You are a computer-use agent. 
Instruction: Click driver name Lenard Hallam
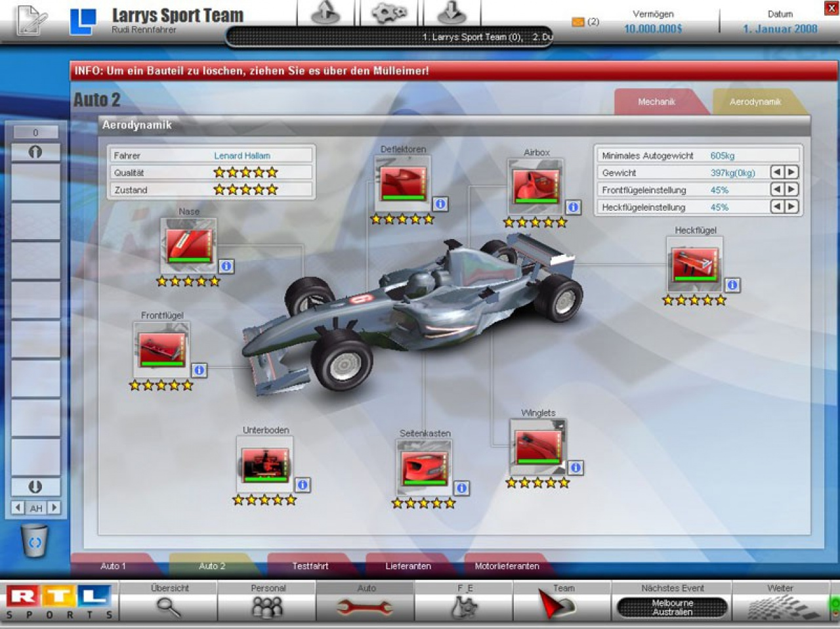point(241,156)
